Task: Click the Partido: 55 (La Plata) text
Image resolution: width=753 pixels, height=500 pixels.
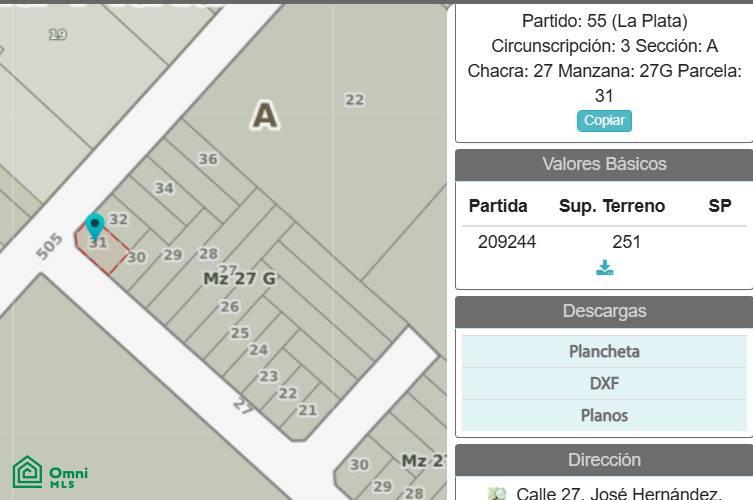Action: coord(604,21)
